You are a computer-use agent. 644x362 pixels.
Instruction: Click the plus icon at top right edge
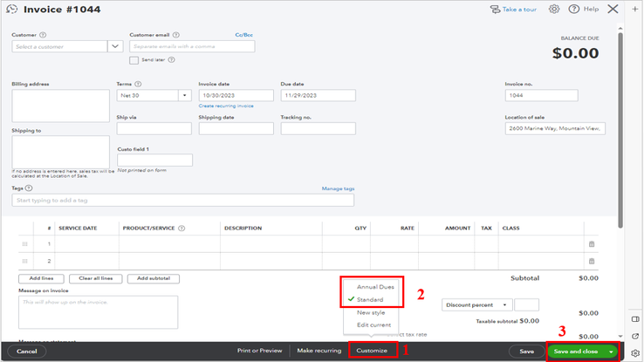coord(634,9)
